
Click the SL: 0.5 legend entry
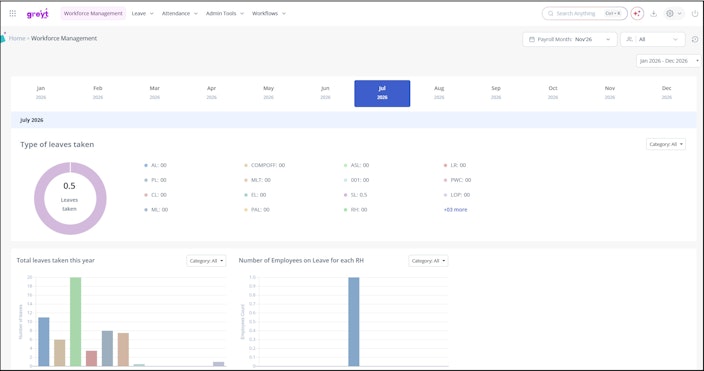coord(355,195)
